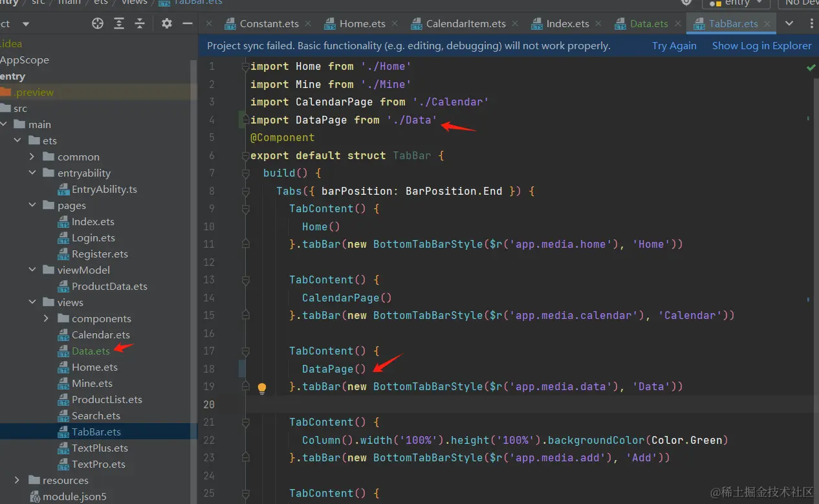Viewport: 819px width, 504px height.
Task: Open Project panel settings gear
Action: pyautogui.click(x=167, y=23)
